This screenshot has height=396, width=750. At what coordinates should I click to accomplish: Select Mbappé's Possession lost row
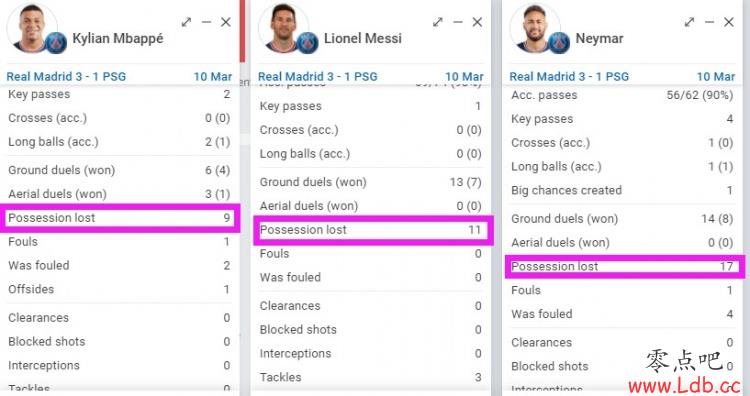119,218
